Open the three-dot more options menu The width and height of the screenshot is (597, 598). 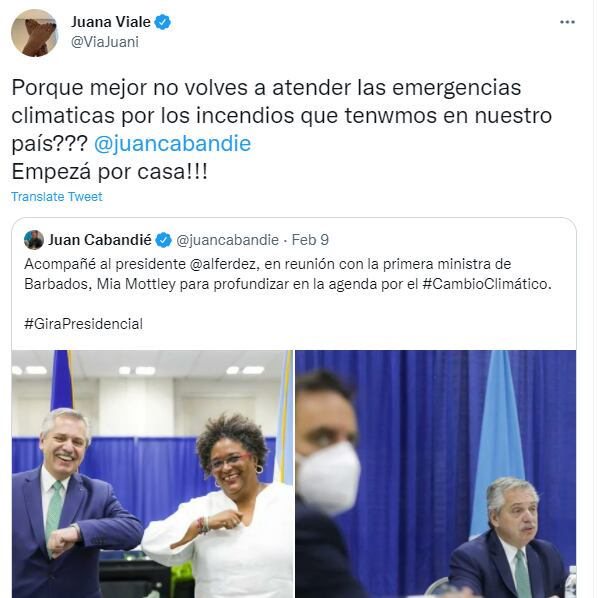567,22
